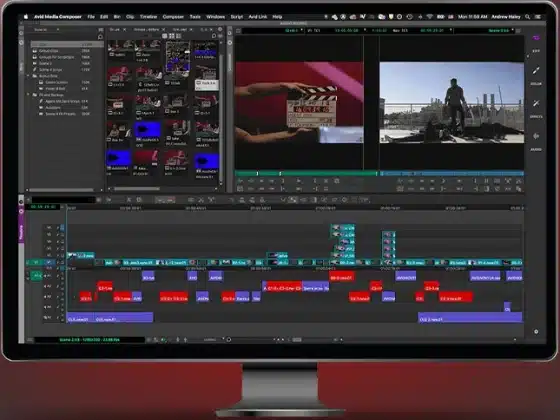Select long purple clip ending bottom audio track

click(470, 317)
